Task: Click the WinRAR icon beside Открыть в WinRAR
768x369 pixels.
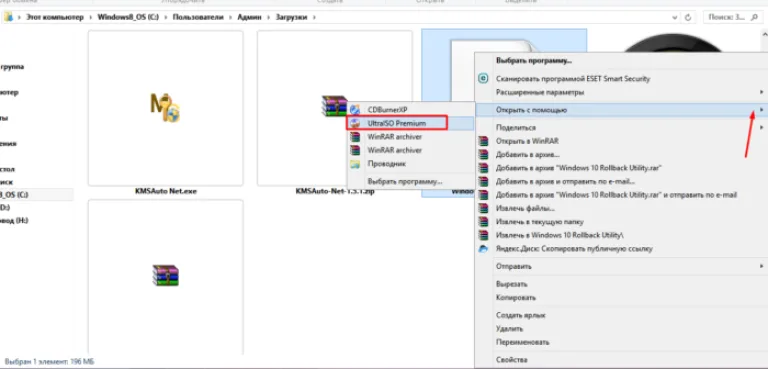Action: [483, 141]
